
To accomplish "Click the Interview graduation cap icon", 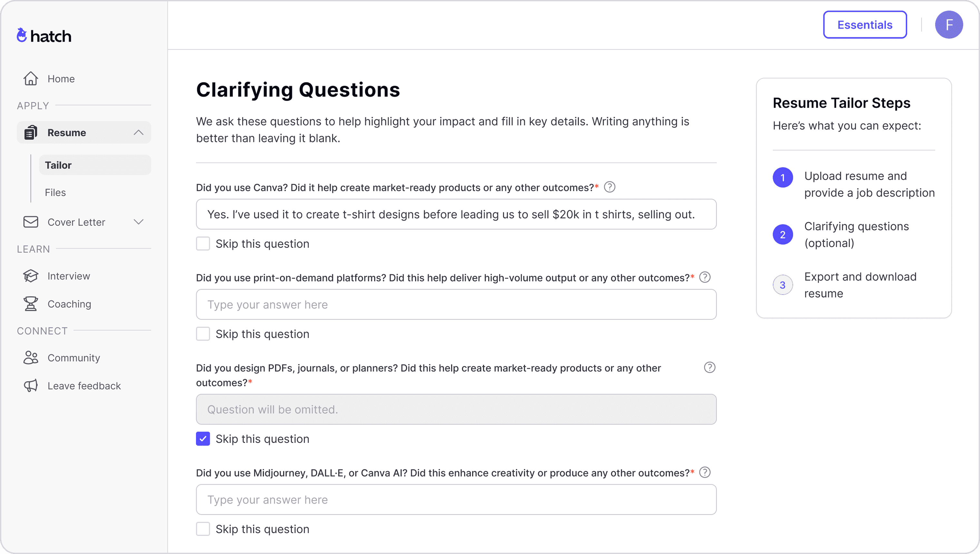I will (30, 276).
